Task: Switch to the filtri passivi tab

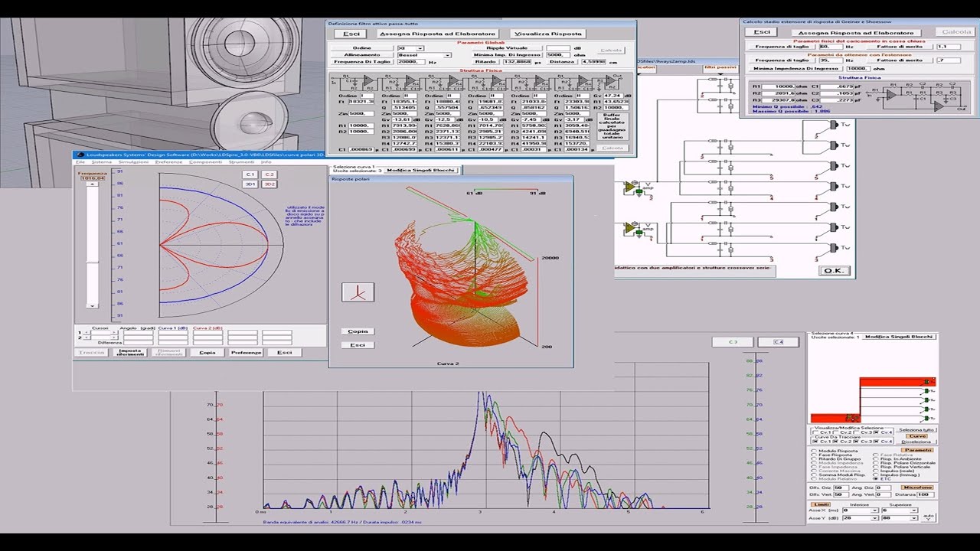Action: (x=720, y=68)
